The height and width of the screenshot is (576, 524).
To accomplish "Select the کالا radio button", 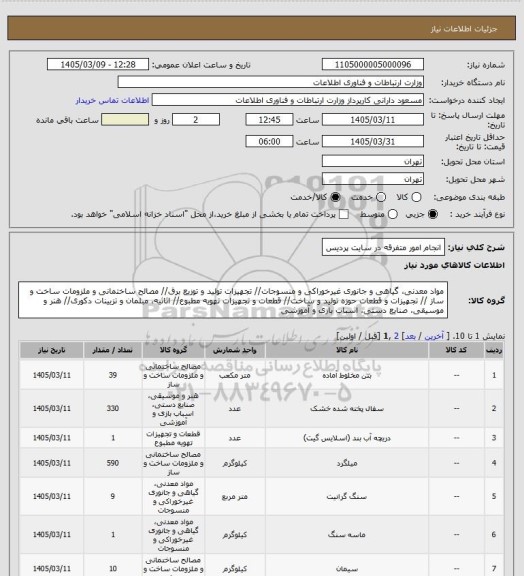I will (416, 197).
